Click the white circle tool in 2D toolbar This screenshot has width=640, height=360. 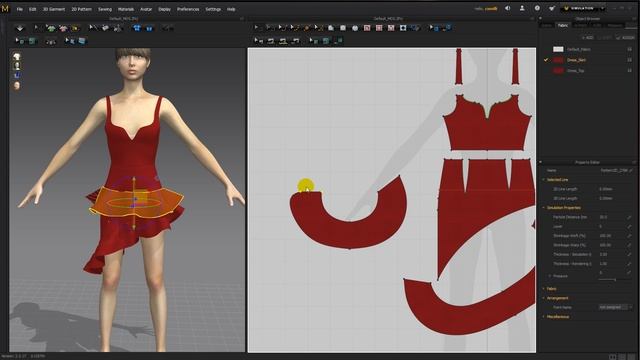(355, 28)
